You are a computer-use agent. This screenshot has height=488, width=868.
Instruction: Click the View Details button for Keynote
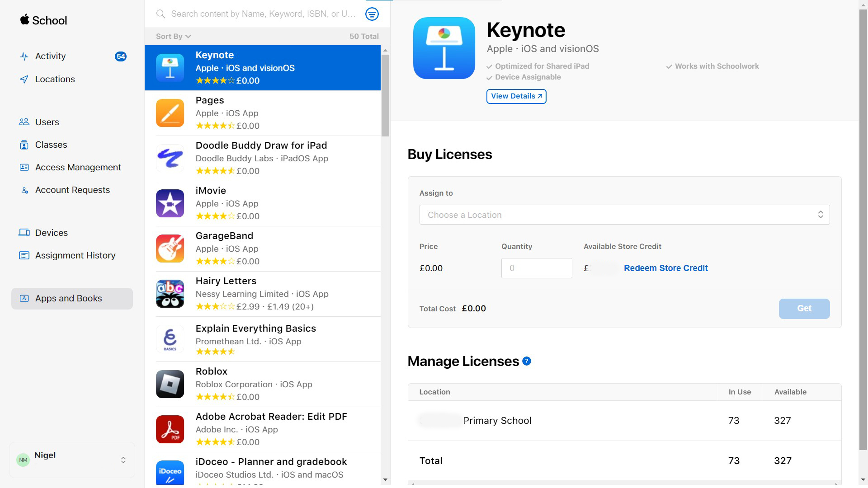516,96
